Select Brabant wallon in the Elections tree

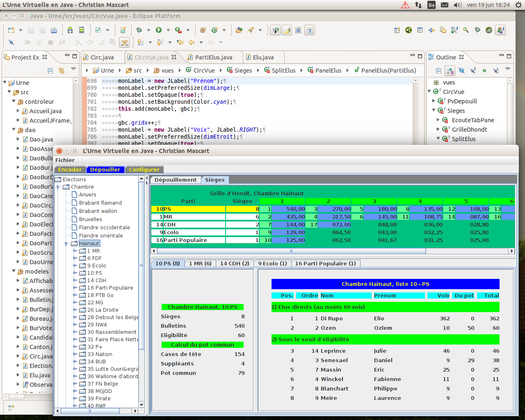coord(98,211)
